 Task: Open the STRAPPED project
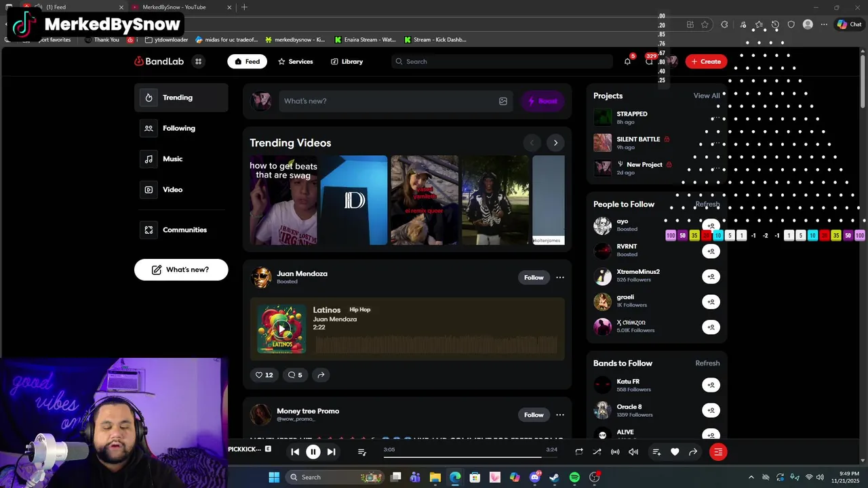click(632, 118)
